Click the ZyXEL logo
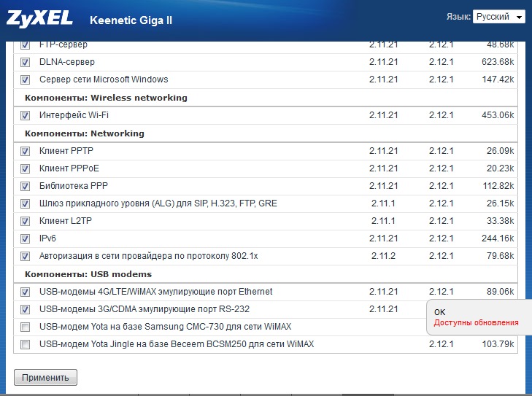 click(39, 18)
